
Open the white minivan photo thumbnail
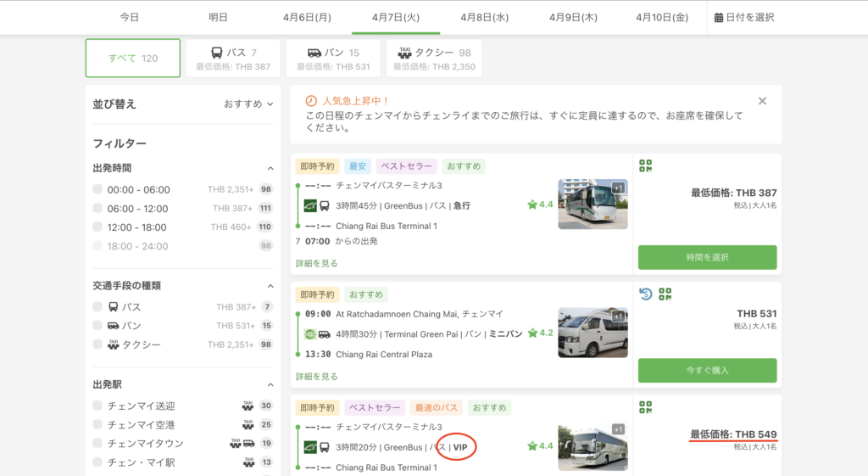(x=593, y=333)
